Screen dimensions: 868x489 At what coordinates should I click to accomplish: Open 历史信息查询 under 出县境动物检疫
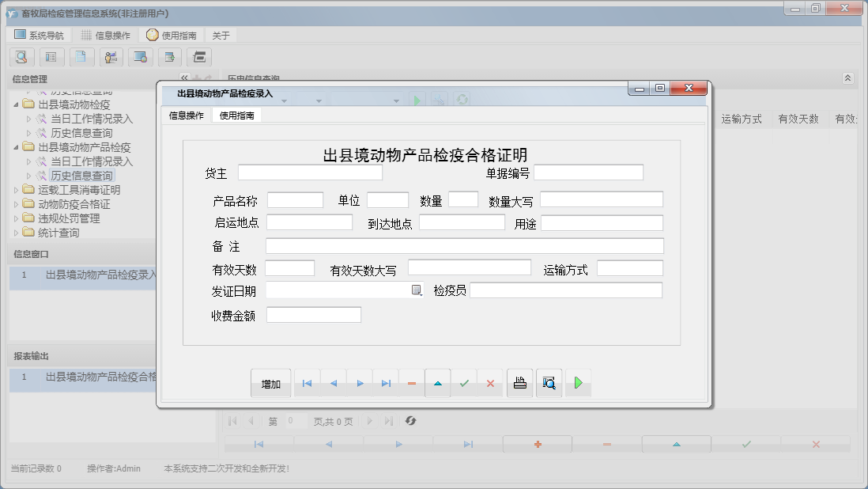click(81, 133)
